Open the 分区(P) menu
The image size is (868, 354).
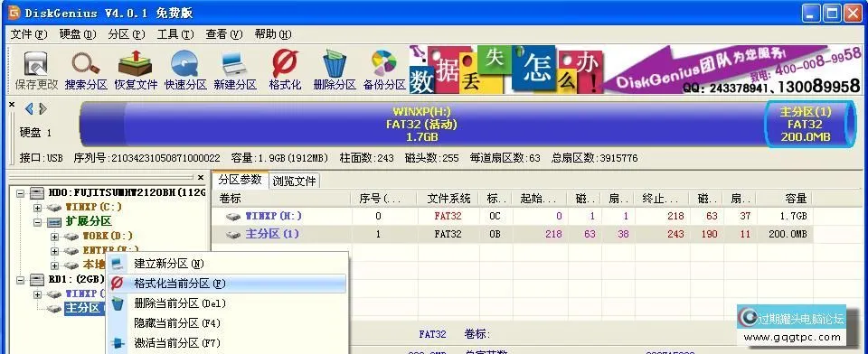[x=127, y=34]
